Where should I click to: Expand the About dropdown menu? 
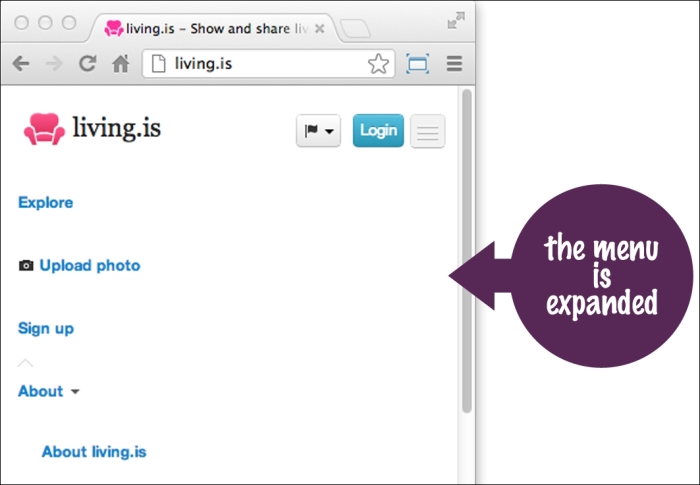pos(49,391)
